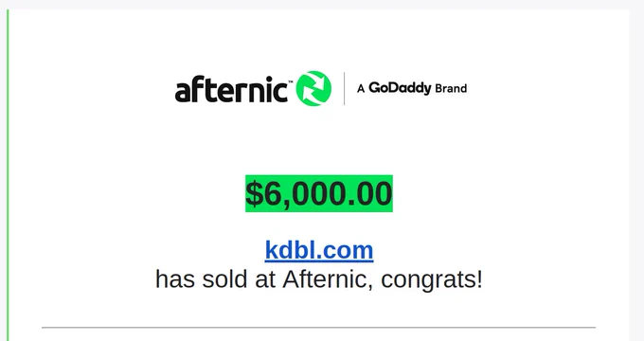Click the '.com' portion of the domain link
644x341 pixels.
point(345,250)
